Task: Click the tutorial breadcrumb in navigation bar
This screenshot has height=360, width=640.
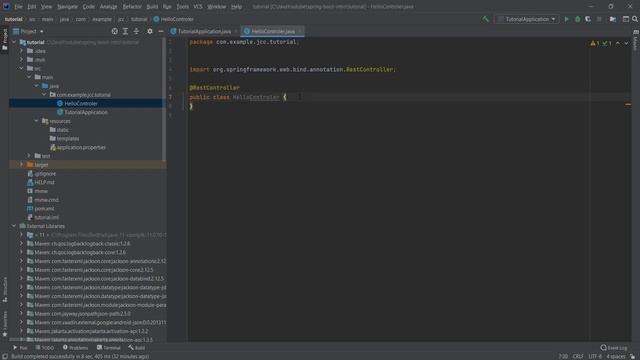Action: 13,19
